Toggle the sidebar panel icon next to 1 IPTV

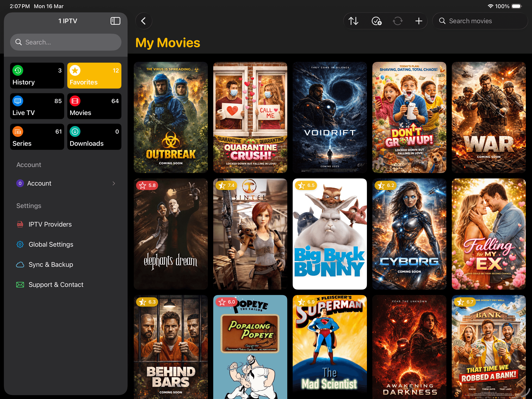coord(115,21)
